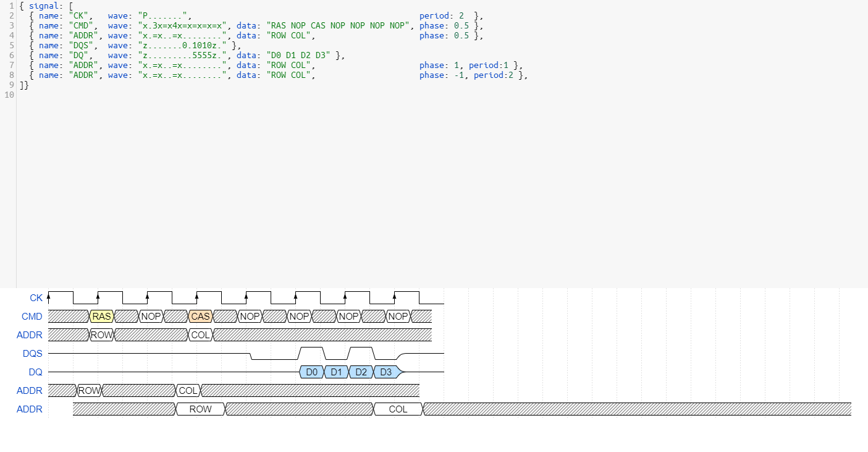Click line number 5 in the gutter

(12, 45)
